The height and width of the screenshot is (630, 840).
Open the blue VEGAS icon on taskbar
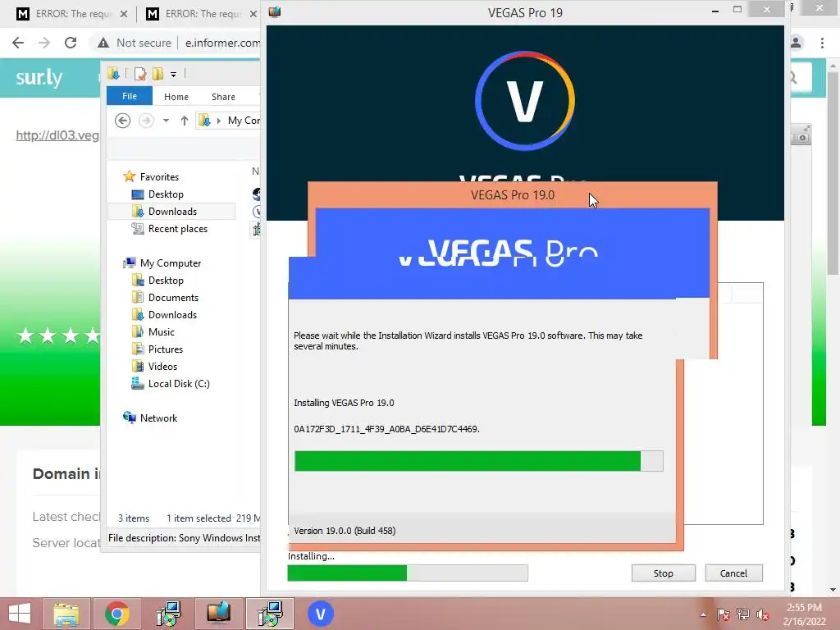(x=321, y=614)
